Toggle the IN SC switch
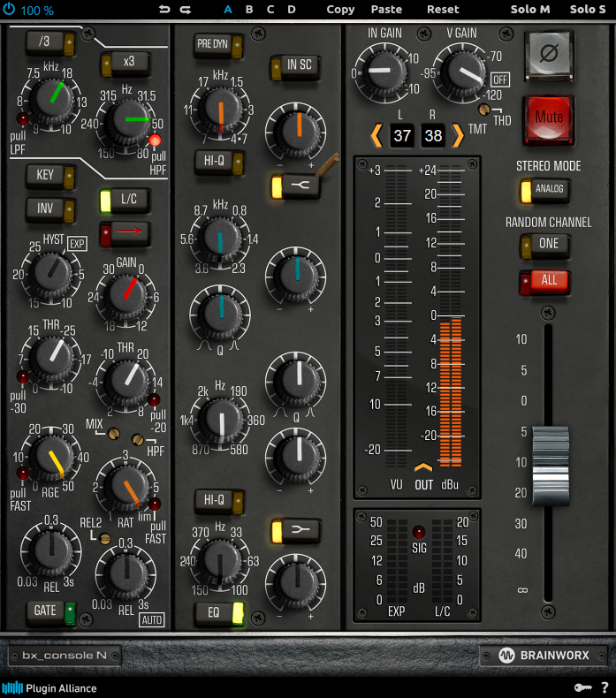 (295, 66)
